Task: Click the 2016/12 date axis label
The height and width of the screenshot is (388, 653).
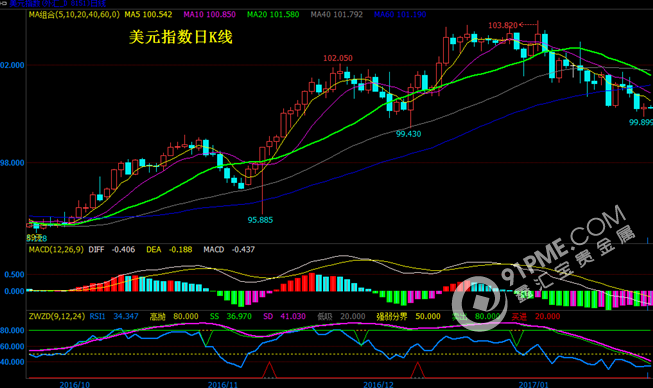Action: pyautogui.click(x=378, y=384)
